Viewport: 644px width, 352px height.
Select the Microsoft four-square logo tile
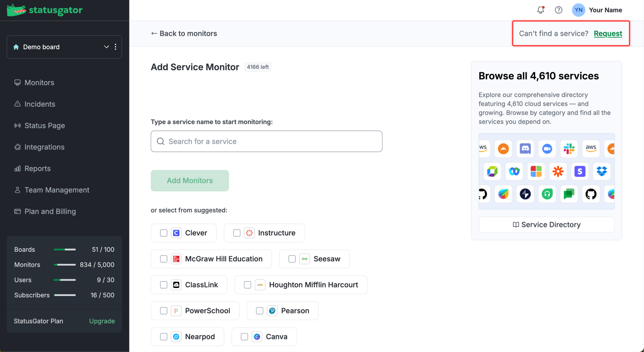(536, 171)
